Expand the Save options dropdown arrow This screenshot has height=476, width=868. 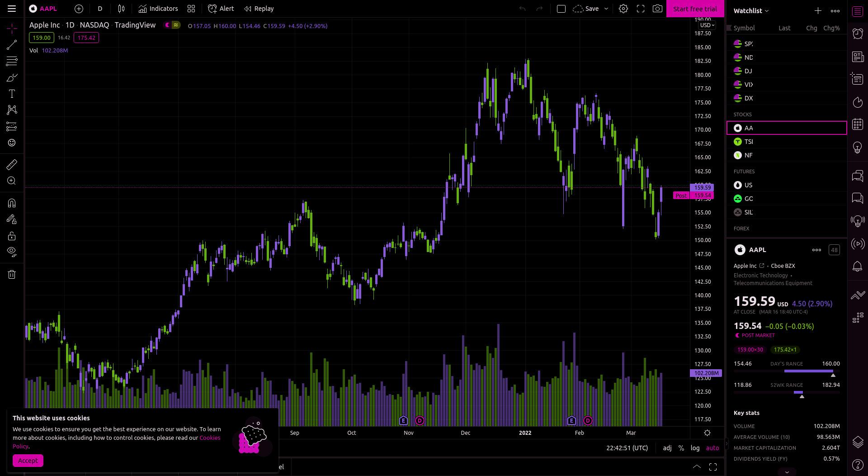[606, 9]
